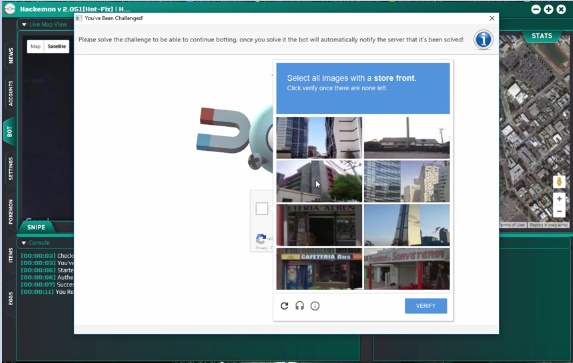
Task: Click the blue info icon in challenge dialog
Action: click(x=483, y=39)
